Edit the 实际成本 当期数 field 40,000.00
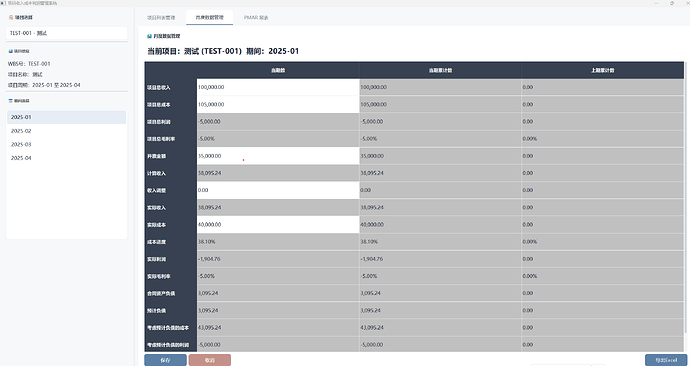Image resolution: width=690 pixels, height=366 pixels. click(278, 224)
